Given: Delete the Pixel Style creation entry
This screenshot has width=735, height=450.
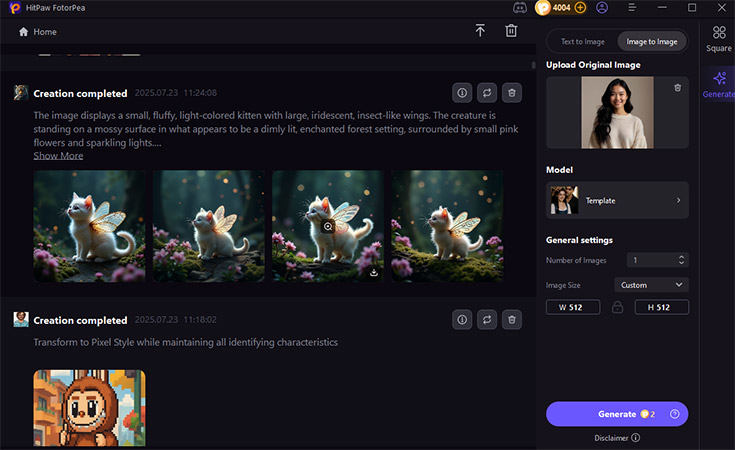Looking at the screenshot, I should click(512, 320).
